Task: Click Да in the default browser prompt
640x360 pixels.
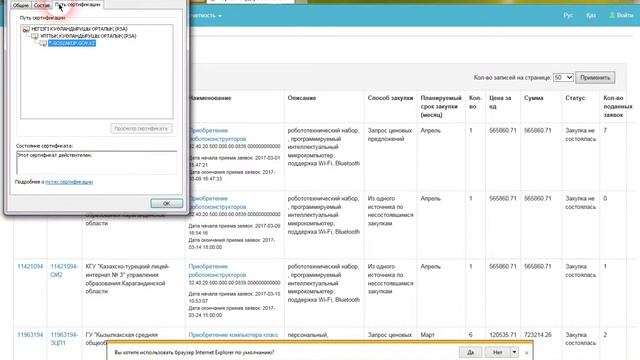Action: pos(471,352)
